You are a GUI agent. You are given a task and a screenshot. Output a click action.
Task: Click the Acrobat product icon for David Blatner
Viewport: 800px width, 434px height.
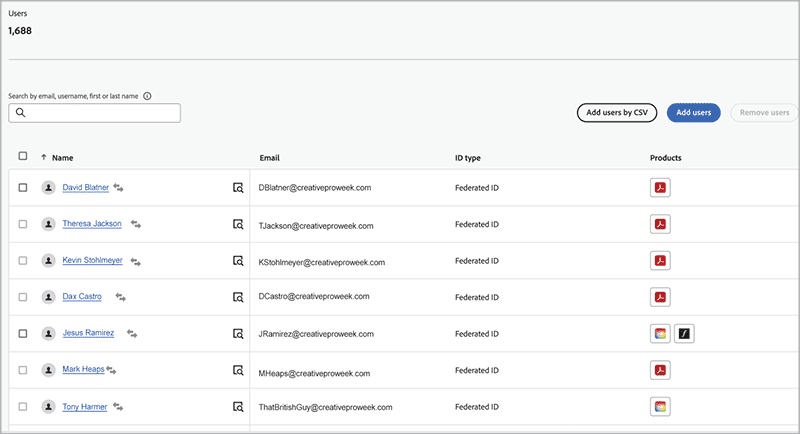click(660, 188)
